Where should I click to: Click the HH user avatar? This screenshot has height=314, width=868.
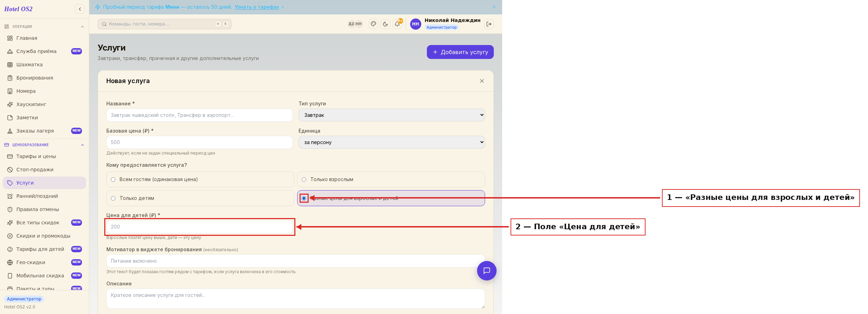(416, 24)
